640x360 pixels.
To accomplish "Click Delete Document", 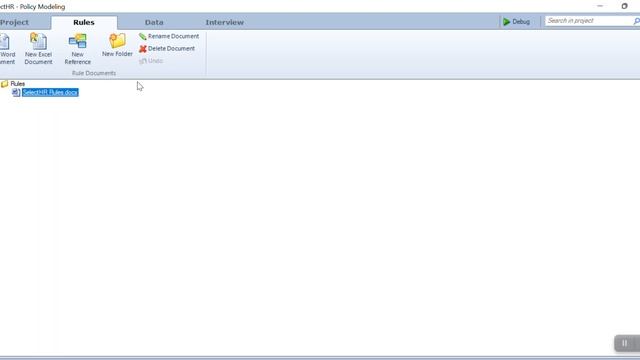I will 167,49.
